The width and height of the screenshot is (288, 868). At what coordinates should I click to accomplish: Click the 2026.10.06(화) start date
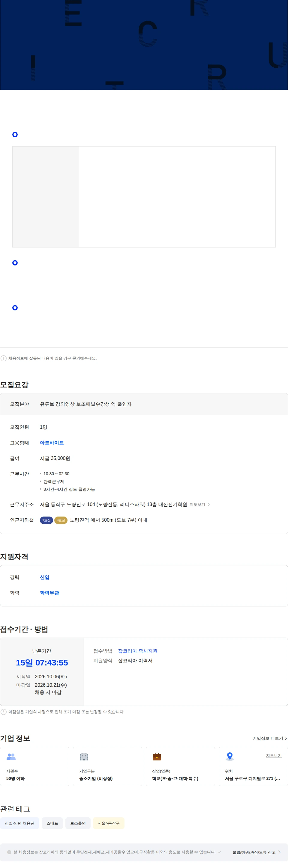click(x=51, y=677)
